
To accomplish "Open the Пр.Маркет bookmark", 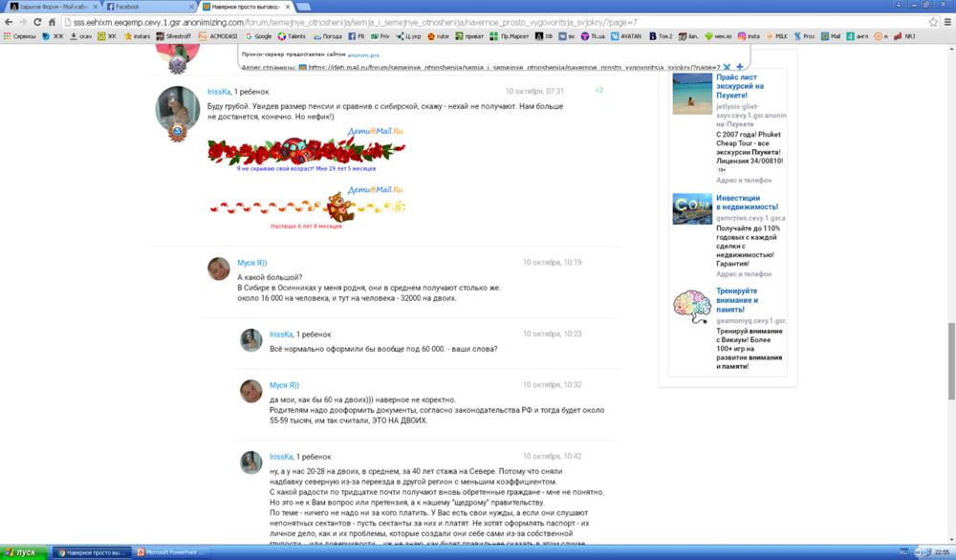I will (x=510, y=36).
